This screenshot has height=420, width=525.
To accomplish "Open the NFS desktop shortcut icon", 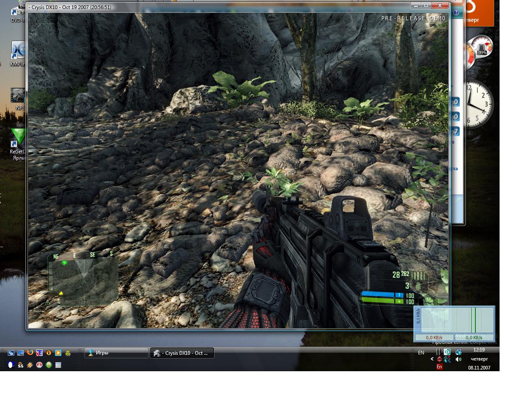I will (18, 100).
